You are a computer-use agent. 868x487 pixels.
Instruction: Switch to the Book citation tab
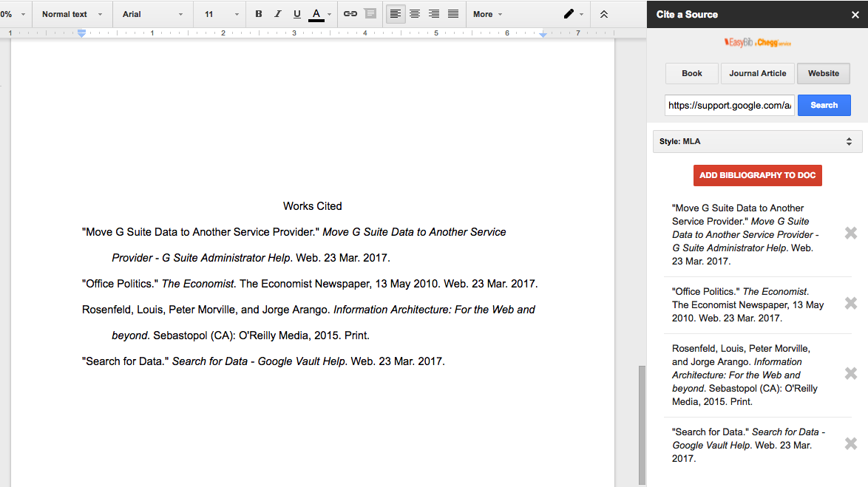pyautogui.click(x=691, y=73)
